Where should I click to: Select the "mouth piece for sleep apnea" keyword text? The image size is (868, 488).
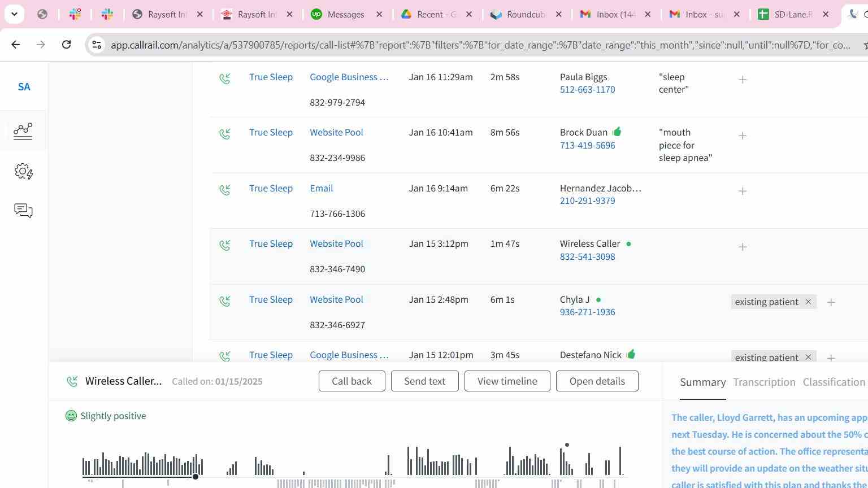click(685, 145)
